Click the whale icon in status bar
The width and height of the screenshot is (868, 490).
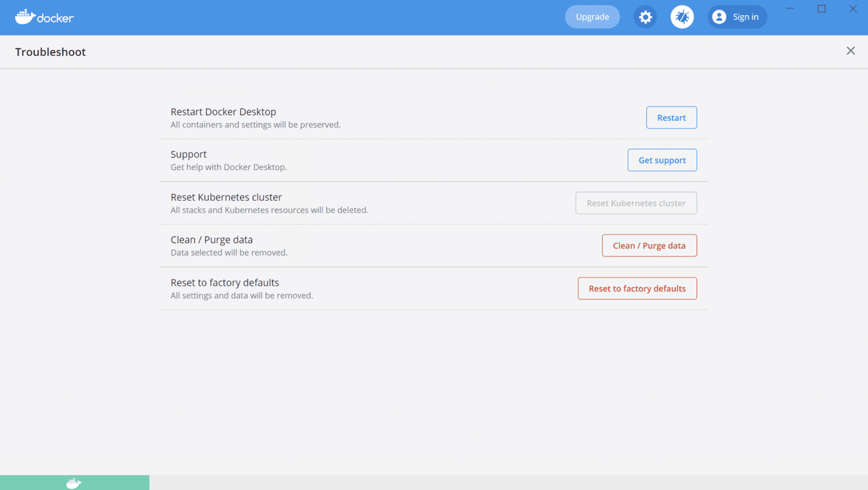tap(74, 483)
